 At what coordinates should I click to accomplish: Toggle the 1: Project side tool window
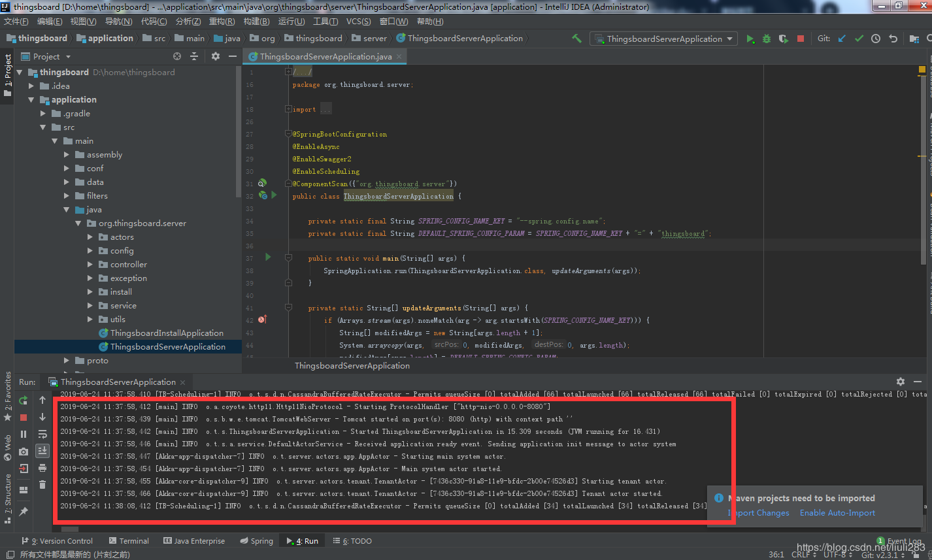pos(7,74)
